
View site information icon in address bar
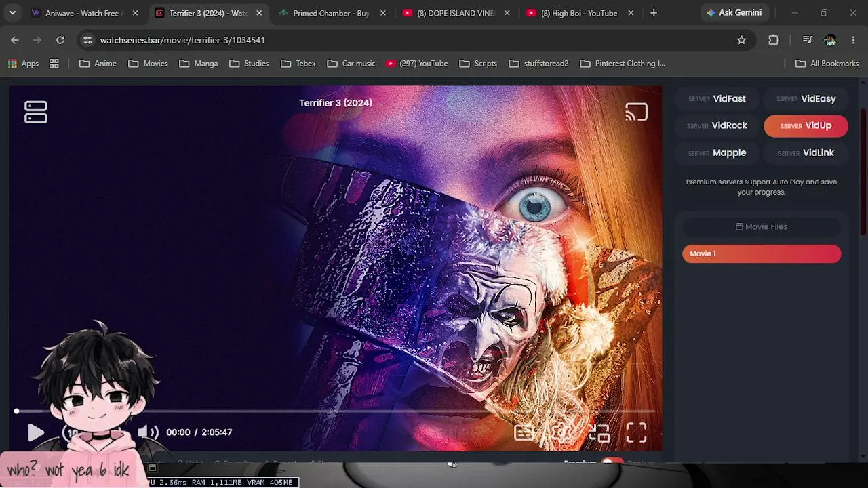tap(87, 40)
